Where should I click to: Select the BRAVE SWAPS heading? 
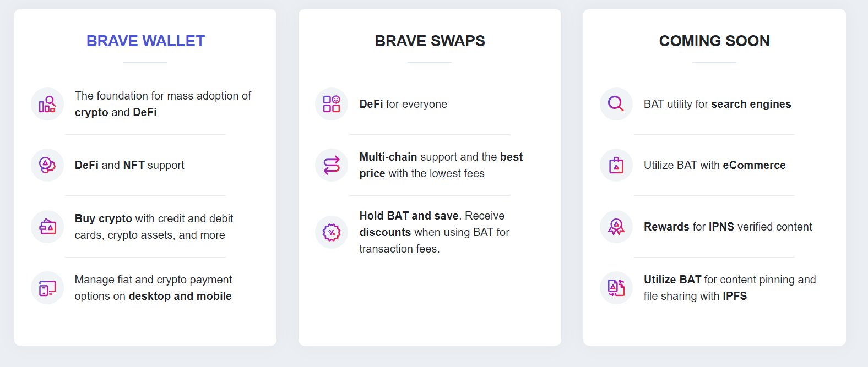click(x=430, y=41)
